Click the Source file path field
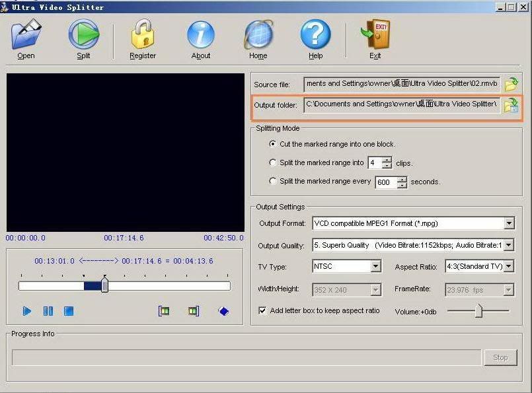 [x=402, y=84]
